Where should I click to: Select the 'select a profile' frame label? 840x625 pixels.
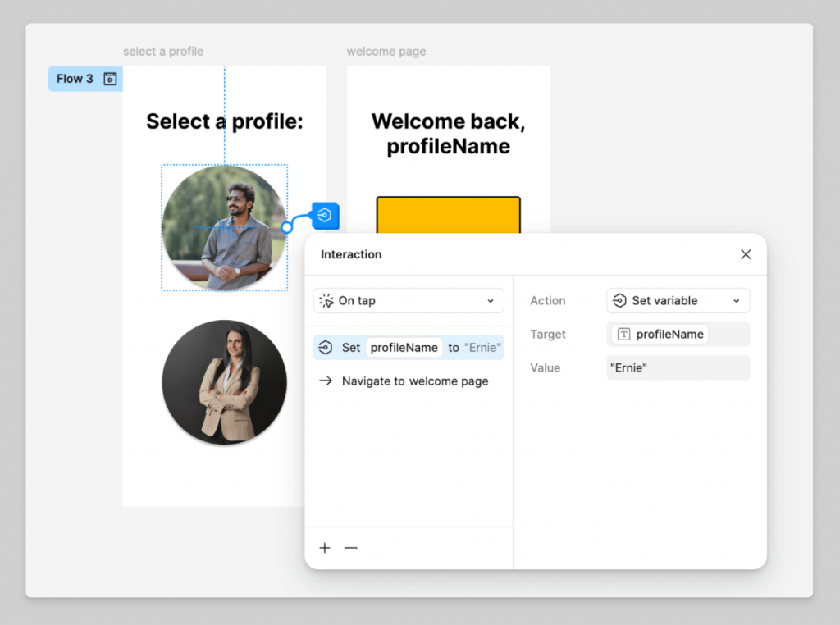tap(163, 52)
